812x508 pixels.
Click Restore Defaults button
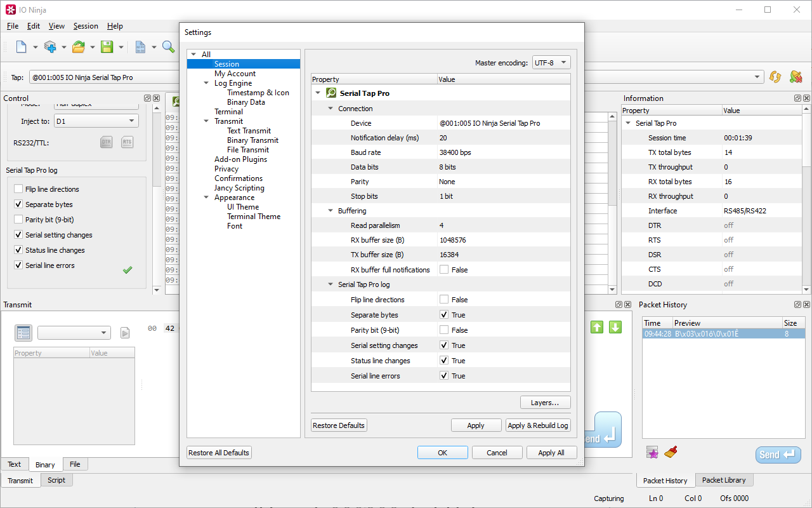339,425
